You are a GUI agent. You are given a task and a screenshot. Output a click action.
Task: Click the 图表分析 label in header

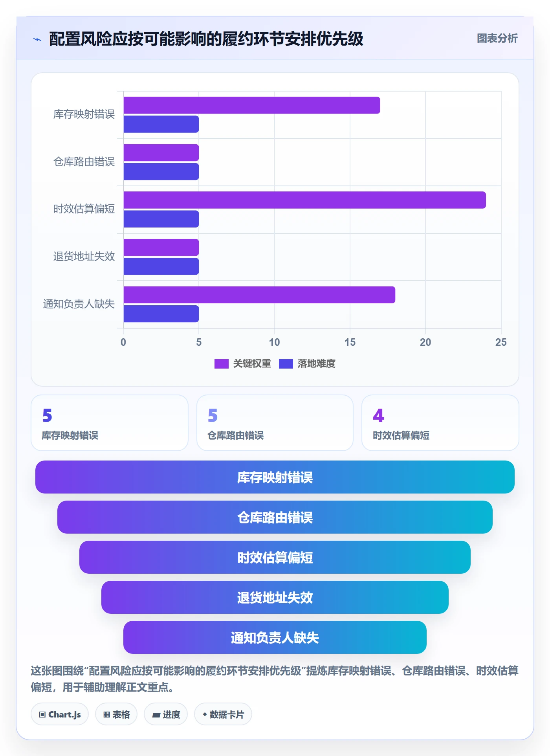497,39
